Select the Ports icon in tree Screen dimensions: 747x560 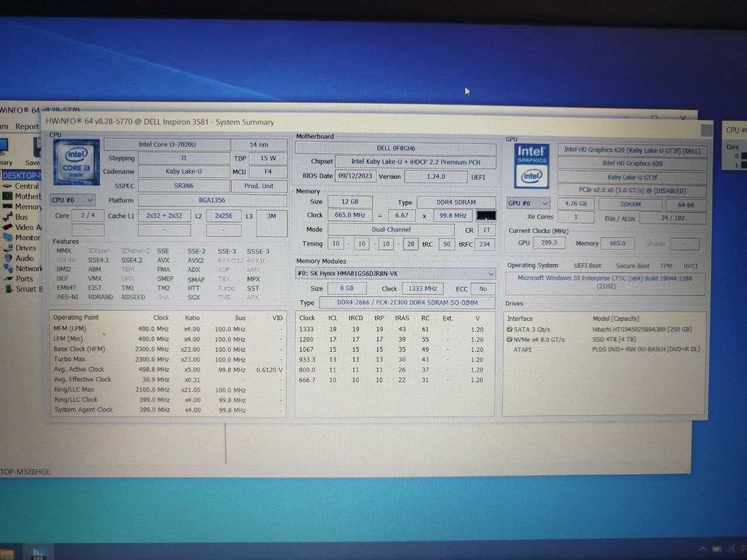tap(7, 279)
